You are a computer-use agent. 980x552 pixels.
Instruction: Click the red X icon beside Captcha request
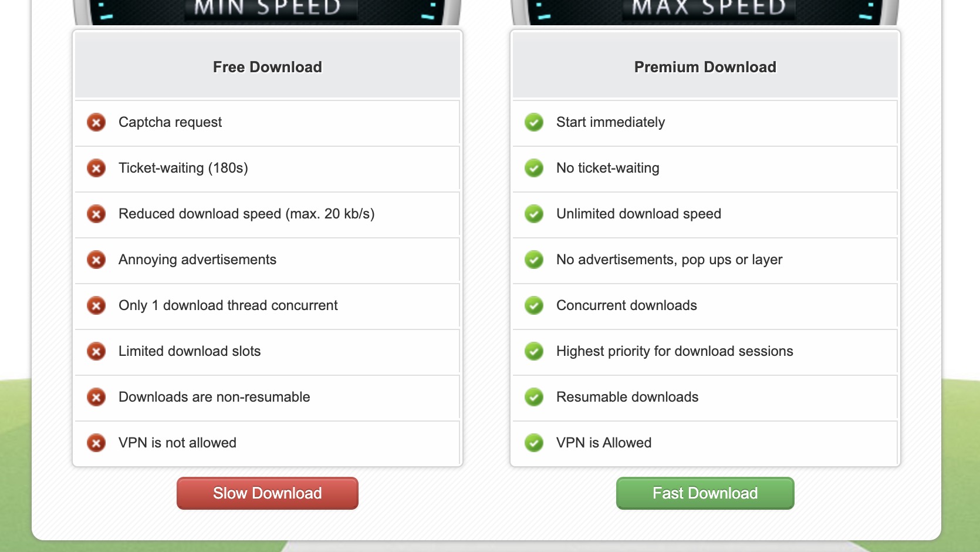[x=96, y=122]
